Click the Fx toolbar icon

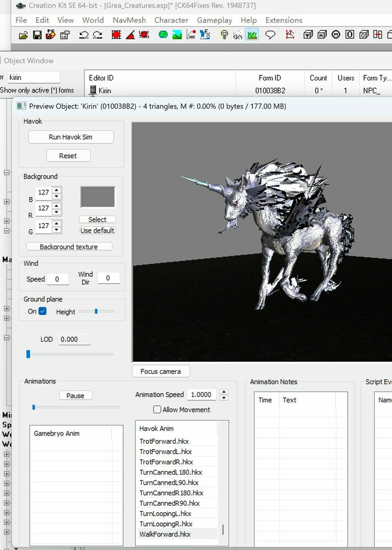coord(205,35)
